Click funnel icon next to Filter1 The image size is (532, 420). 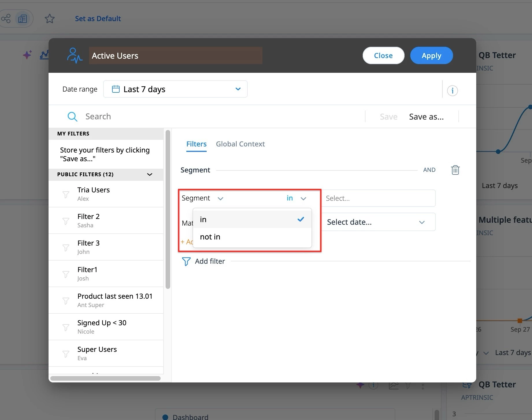[66, 274]
